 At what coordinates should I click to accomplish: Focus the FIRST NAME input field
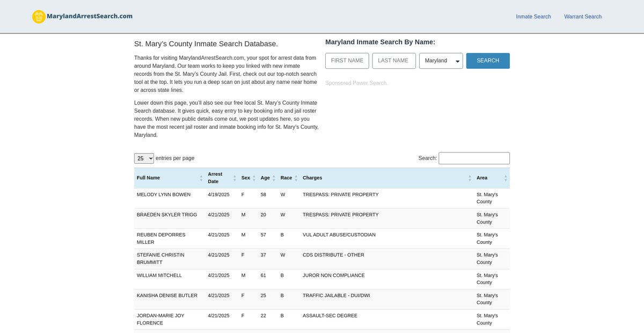click(347, 61)
